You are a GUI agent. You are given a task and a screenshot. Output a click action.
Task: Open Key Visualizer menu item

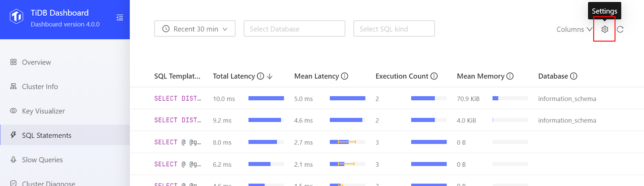(43, 111)
